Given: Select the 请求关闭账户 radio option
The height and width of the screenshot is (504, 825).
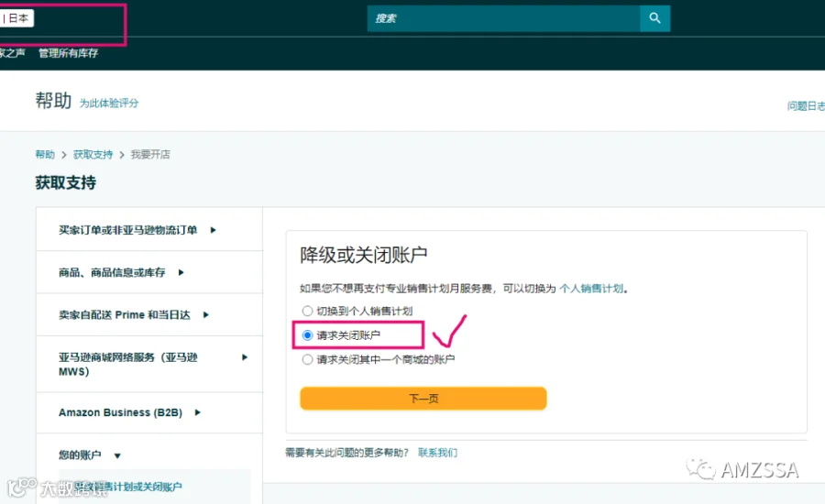Looking at the screenshot, I should click(x=307, y=335).
